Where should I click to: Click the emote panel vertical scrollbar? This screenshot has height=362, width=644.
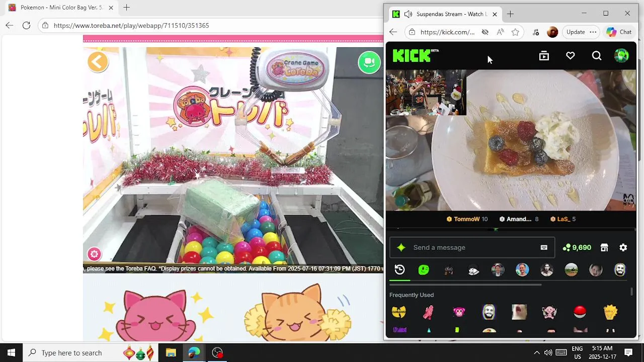(632, 292)
